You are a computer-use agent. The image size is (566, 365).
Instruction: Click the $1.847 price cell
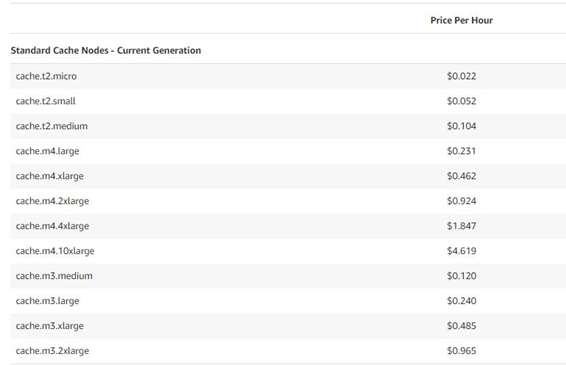[x=461, y=226]
